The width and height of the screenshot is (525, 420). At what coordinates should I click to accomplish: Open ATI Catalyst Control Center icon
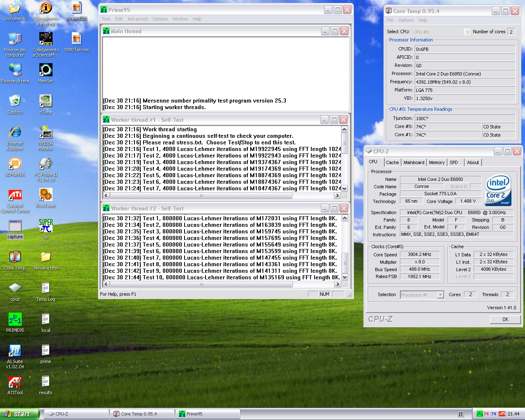coord(15,201)
